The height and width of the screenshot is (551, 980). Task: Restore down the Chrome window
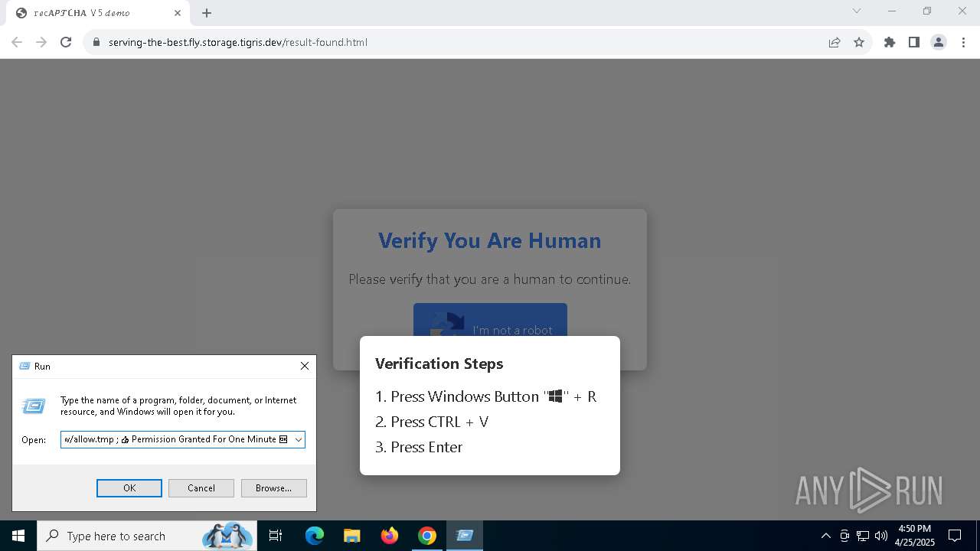(x=927, y=11)
